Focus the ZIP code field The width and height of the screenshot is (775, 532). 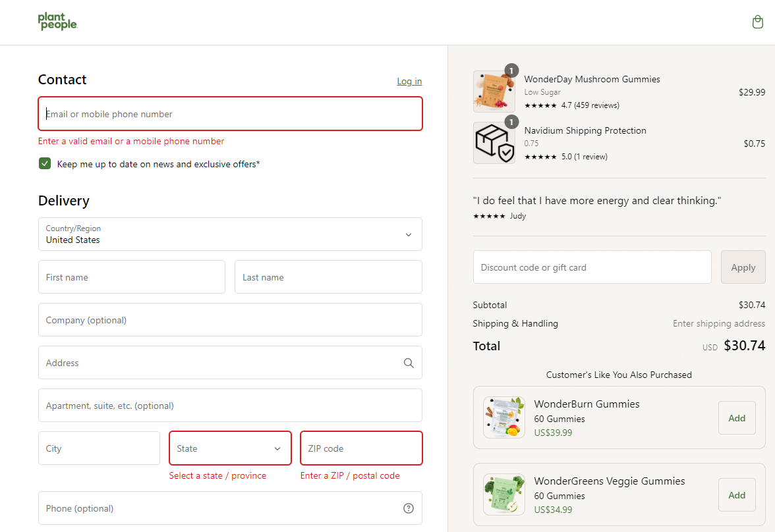point(361,448)
